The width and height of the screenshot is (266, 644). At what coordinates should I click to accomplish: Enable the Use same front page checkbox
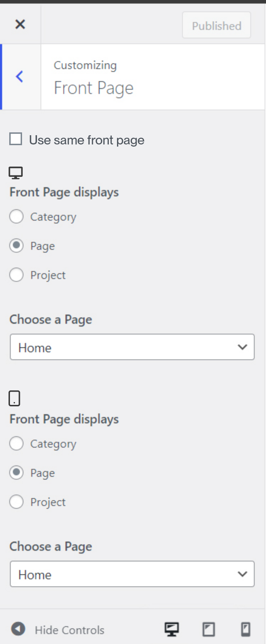point(16,139)
